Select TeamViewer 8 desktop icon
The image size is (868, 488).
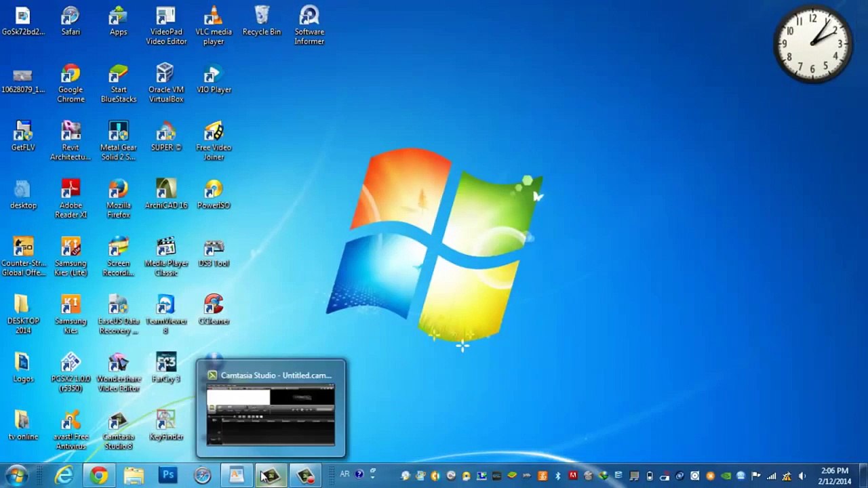tap(166, 314)
